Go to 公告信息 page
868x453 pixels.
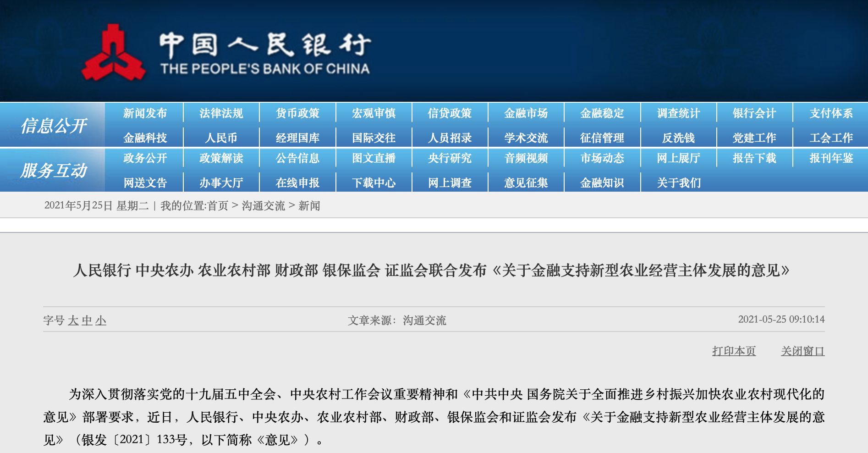pyautogui.click(x=297, y=158)
